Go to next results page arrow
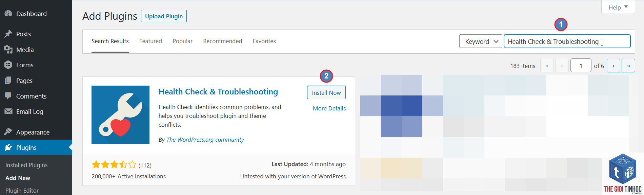 pyautogui.click(x=613, y=66)
